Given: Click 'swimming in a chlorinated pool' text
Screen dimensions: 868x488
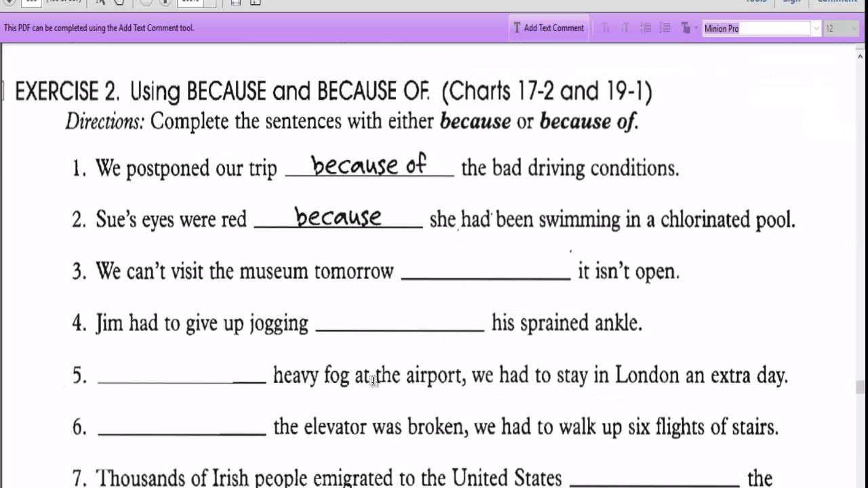Looking at the screenshot, I should pos(665,220).
